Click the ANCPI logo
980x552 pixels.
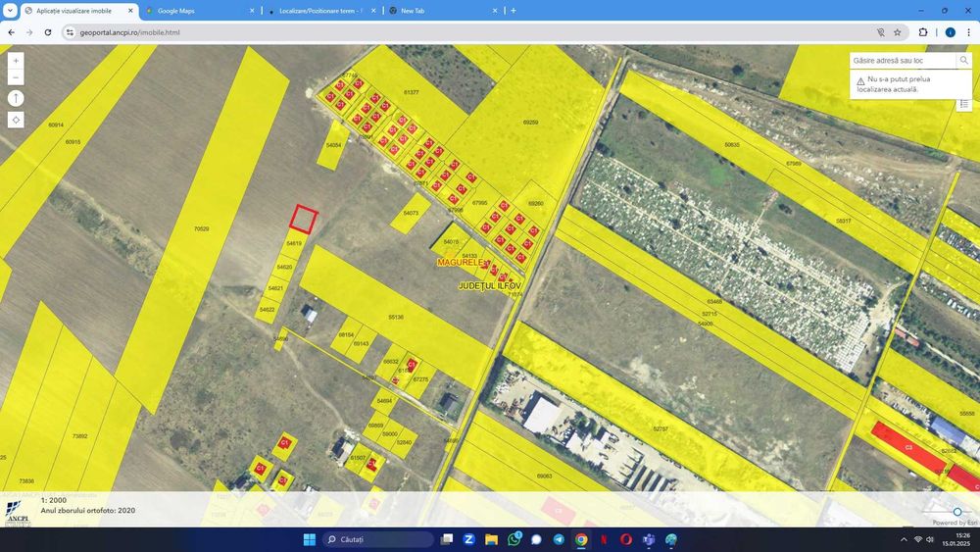17,514
